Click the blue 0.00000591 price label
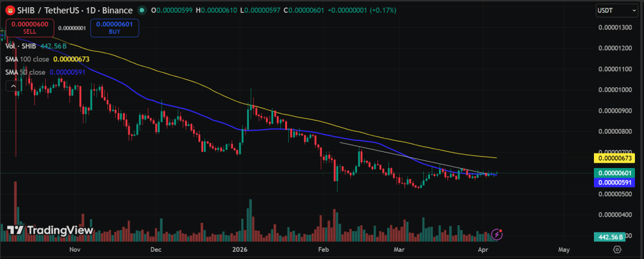 tap(614, 183)
